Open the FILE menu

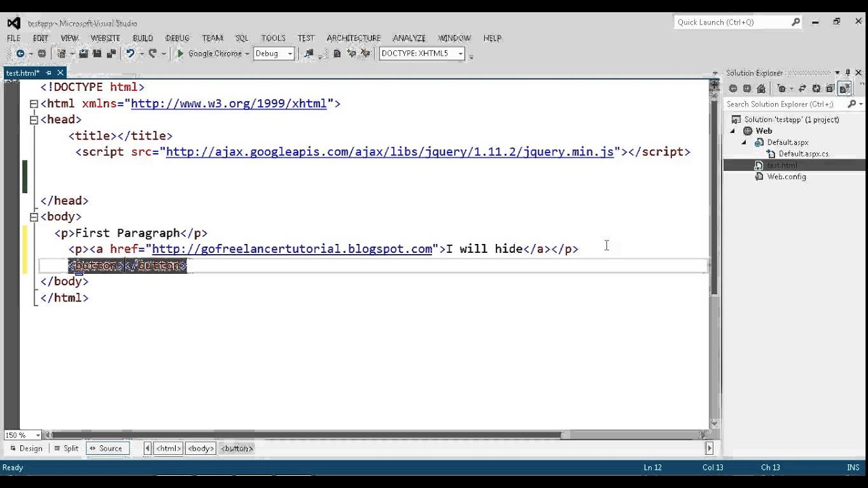pyautogui.click(x=14, y=38)
